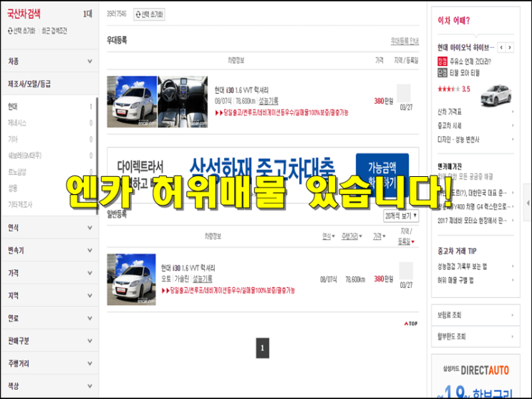Open interior photo of featured i30 listing
532x399 pixels.
183,102
